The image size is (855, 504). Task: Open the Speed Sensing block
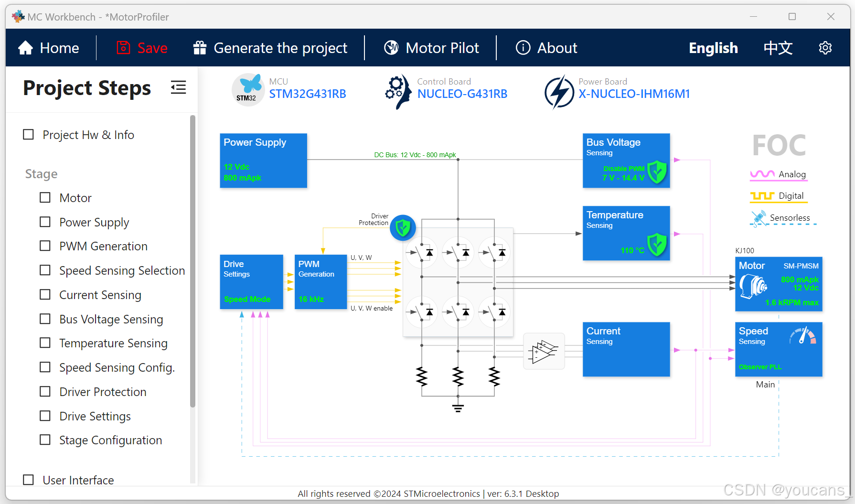[x=779, y=349]
